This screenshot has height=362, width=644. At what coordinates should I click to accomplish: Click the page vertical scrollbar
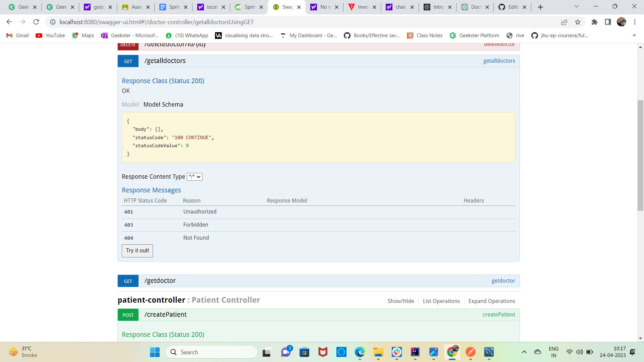tap(640, 155)
